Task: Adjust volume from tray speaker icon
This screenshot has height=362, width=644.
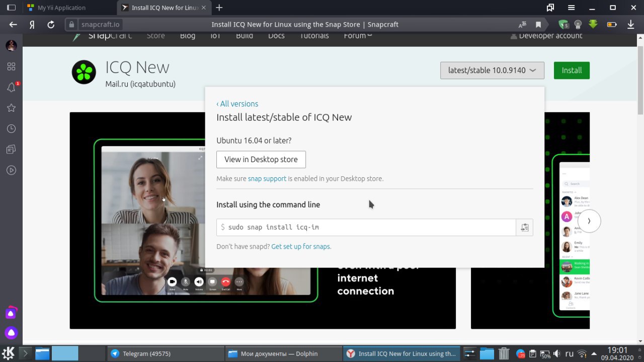Action: click(556, 353)
